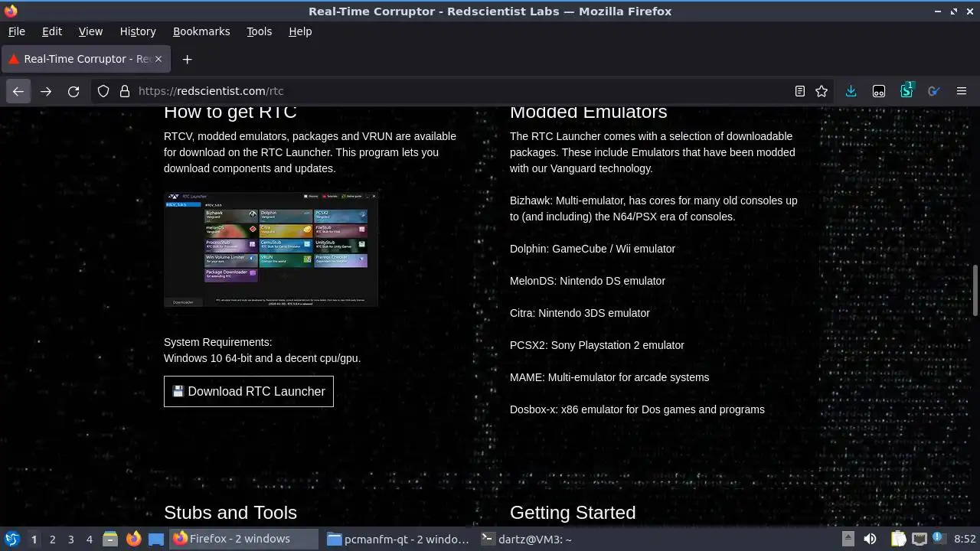Screen dimensions: 980x551
Task: Open the Edit menu
Action: pos(52,31)
